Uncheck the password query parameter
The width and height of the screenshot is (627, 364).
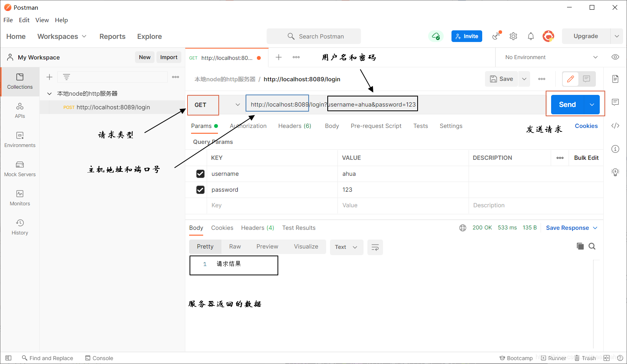coord(200,189)
